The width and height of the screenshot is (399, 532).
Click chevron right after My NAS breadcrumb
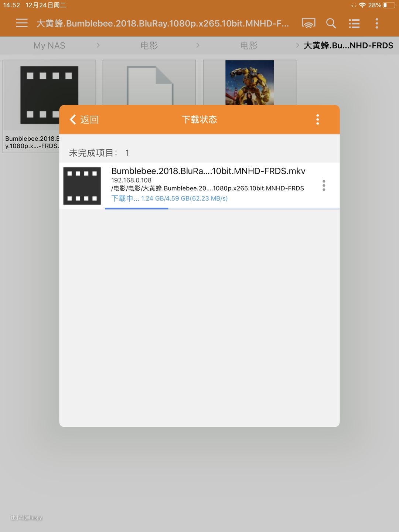click(98, 45)
